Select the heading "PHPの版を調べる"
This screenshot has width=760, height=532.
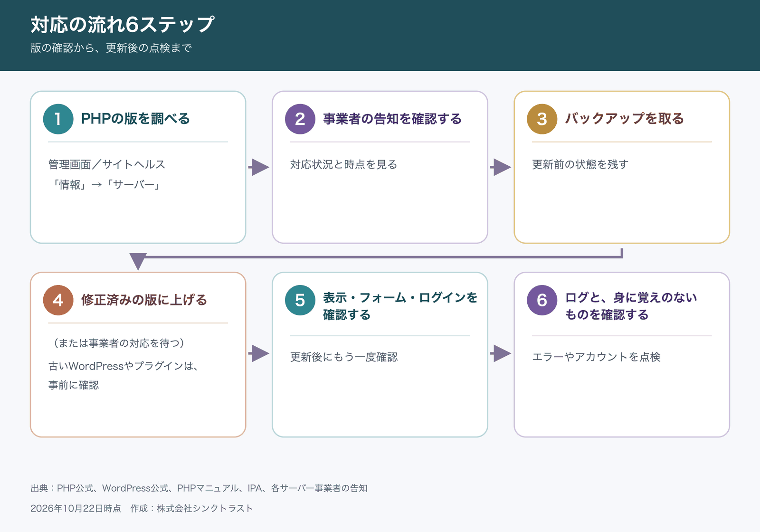click(x=135, y=119)
